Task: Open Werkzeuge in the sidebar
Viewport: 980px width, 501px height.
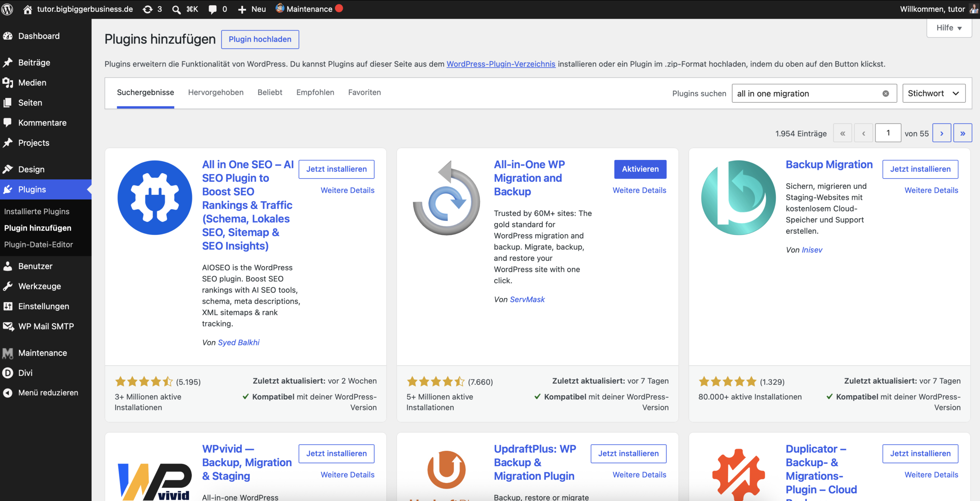Action: click(39, 286)
